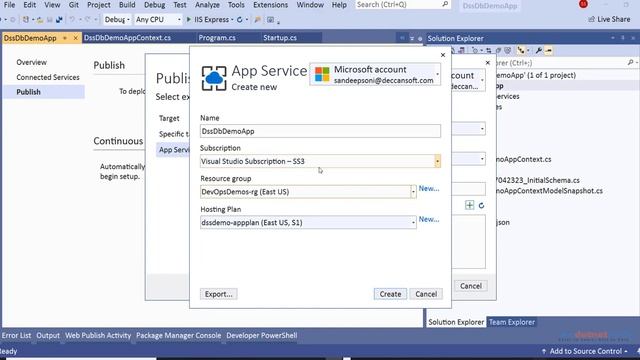Click Sync with Active Document icon
This screenshot has height=360, width=640.
pyautogui.click(x=489, y=51)
